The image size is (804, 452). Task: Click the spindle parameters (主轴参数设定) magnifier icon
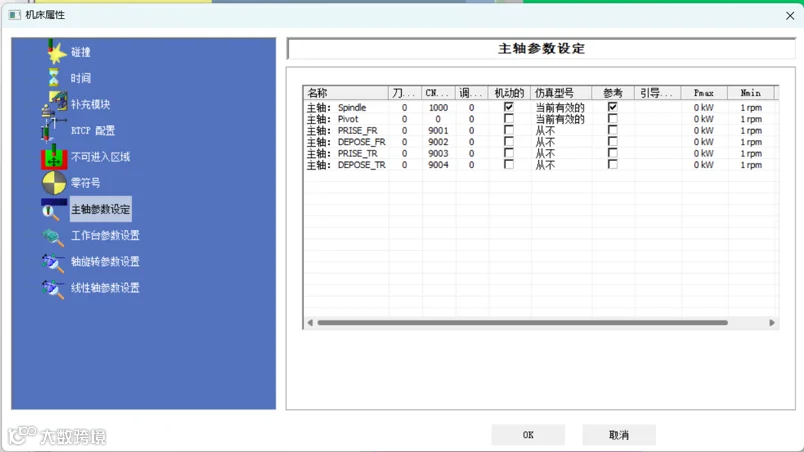click(53, 209)
